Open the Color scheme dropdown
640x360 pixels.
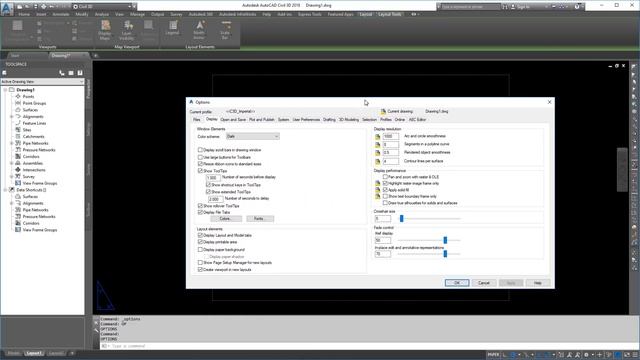(x=252, y=136)
